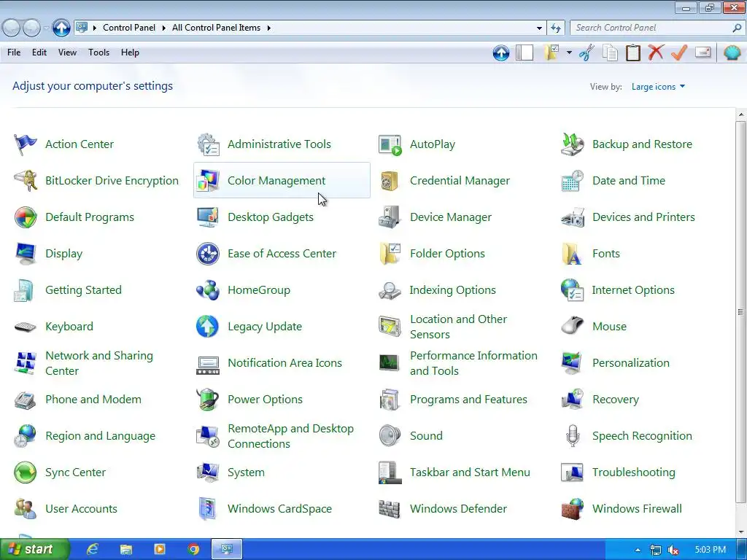Open the Speech Recognition microphone icon
This screenshot has height=560, width=747.
572,436
